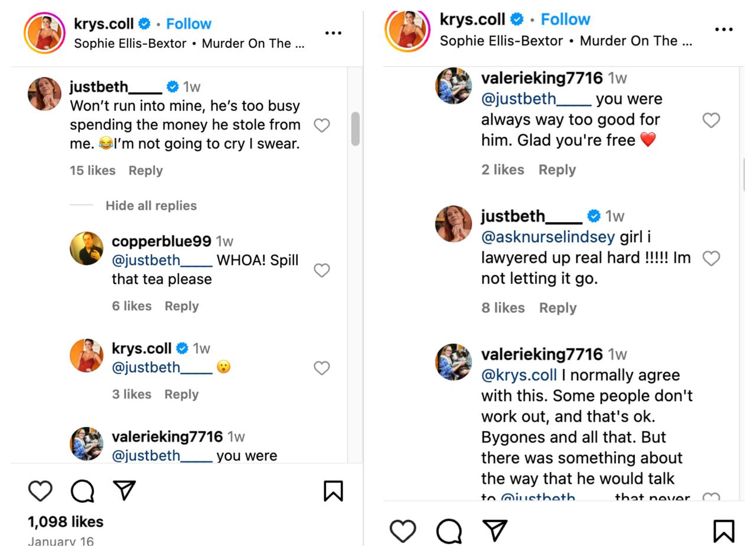
Task: Like justbeth____'s comment with the heart icon
Action: [x=321, y=125]
